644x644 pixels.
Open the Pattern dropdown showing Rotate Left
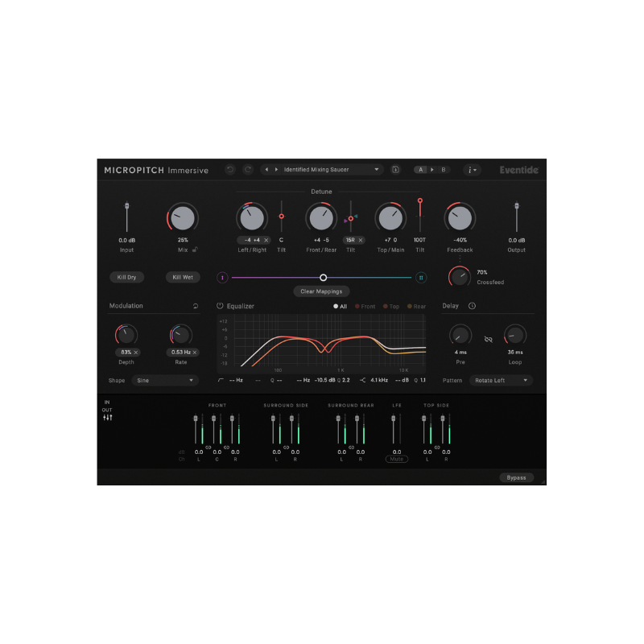click(x=501, y=380)
